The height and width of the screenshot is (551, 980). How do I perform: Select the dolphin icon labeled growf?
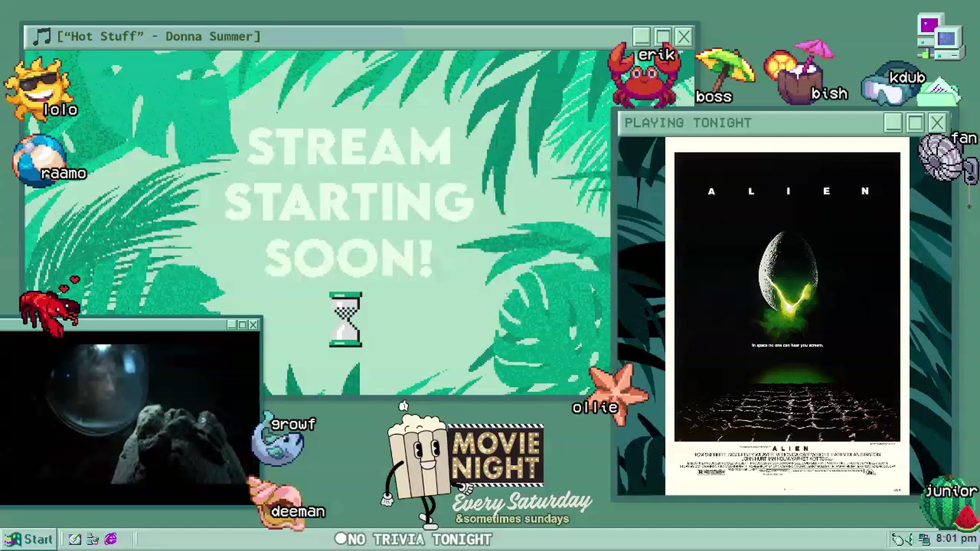(278, 440)
